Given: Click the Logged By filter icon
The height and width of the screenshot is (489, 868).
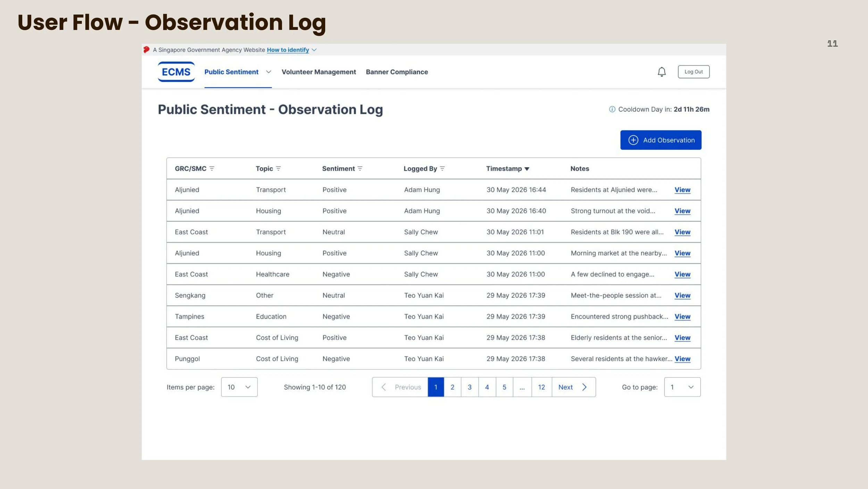Looking at the screenshot, I should pyautogui.click(x=442, y=169).
